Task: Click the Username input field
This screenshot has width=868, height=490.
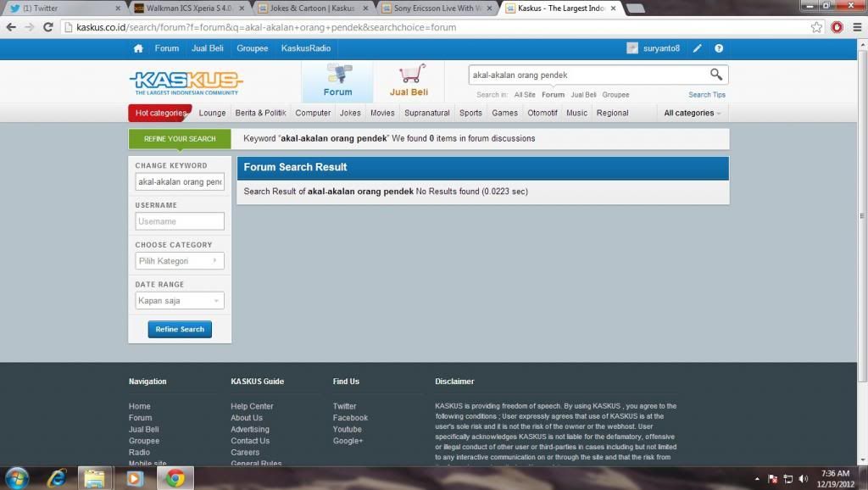Action: point(180,221)
